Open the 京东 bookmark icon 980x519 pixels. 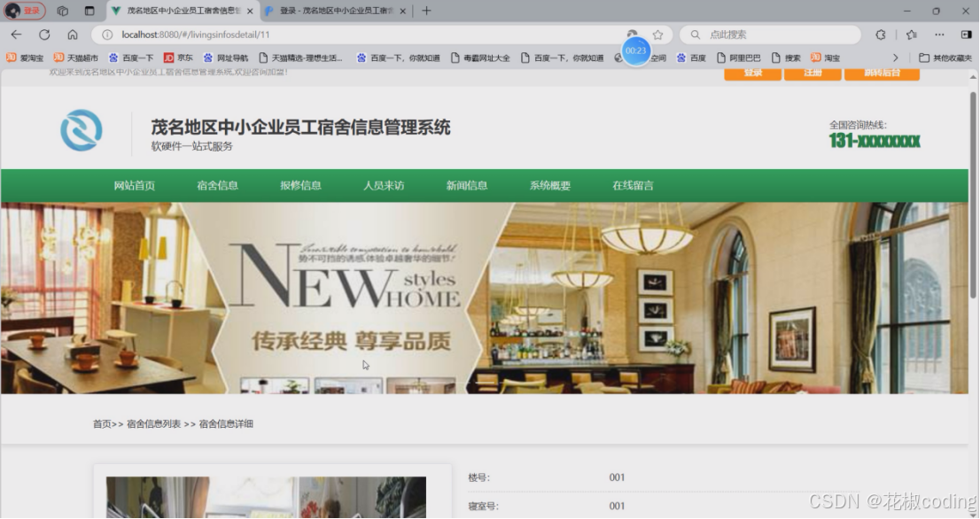point(167,58)
